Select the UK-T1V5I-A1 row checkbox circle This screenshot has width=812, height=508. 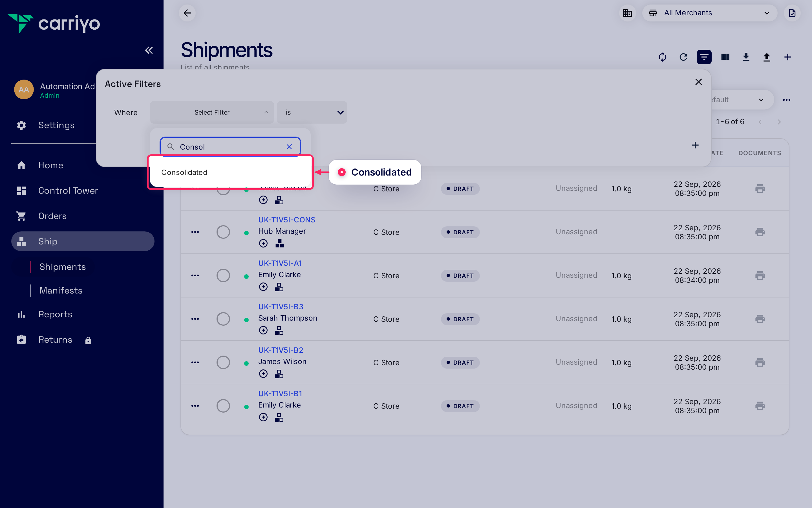pyautogui.click(x=223, y=275)
